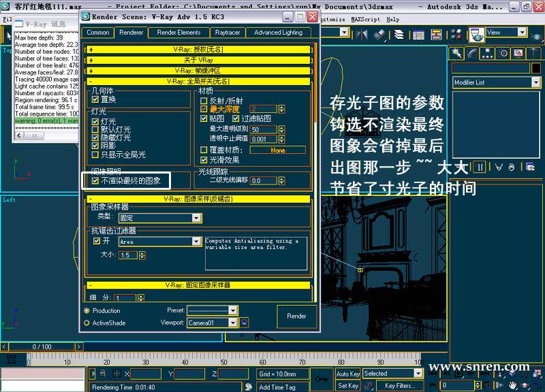Click the Quick Render teapot icon
The image size is (545, 392).
(x=537, y=35)
